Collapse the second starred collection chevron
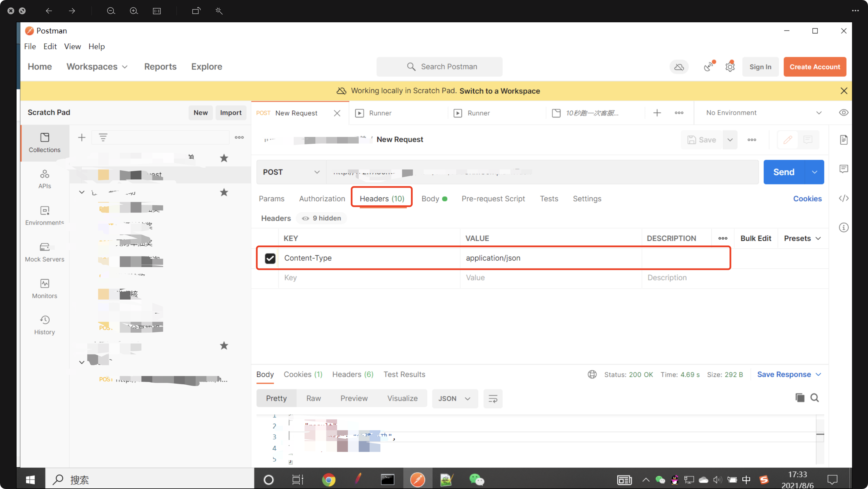This screenshot has height=489, width=868. pyautogui.click(x=82, y=192)
